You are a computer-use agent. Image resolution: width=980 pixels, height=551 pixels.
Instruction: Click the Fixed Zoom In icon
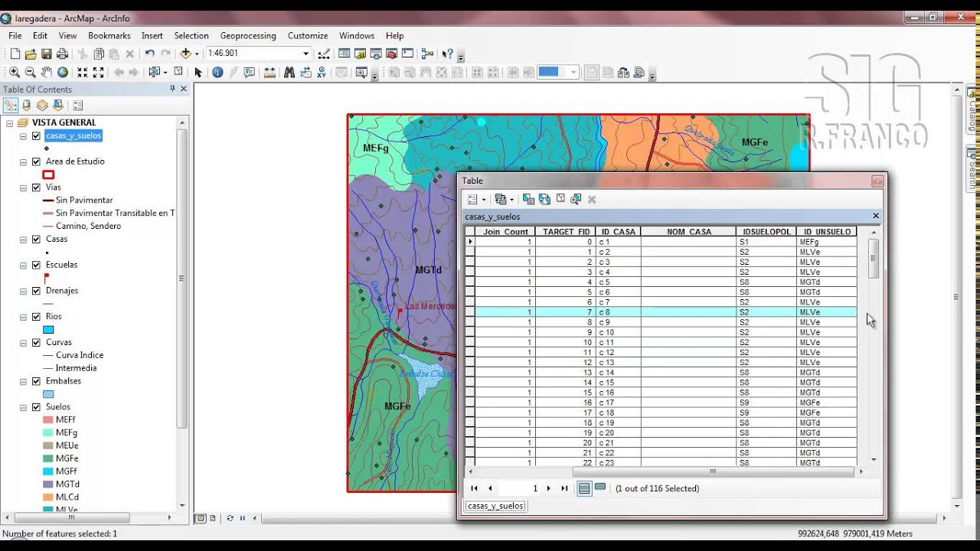(83, 72)
